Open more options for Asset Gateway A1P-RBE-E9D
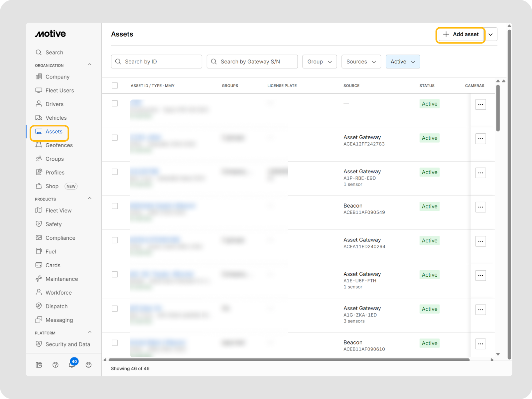The width and height of the screenshot is (532, 399). (480, 173)
